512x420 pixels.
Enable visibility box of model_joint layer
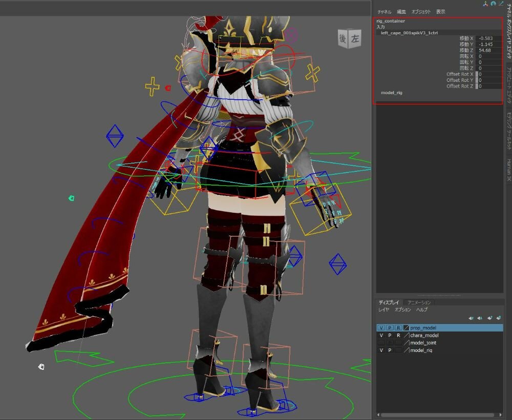tap(381, 343)
